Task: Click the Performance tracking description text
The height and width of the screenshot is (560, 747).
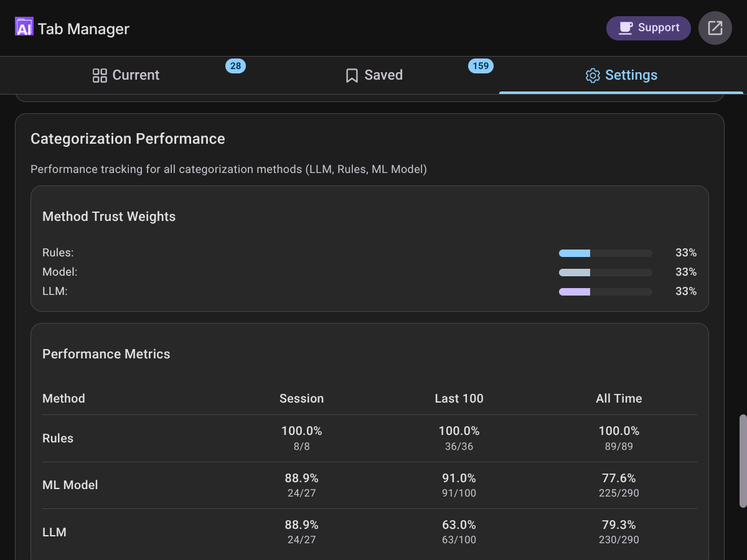Action: (x=228, y=169)
